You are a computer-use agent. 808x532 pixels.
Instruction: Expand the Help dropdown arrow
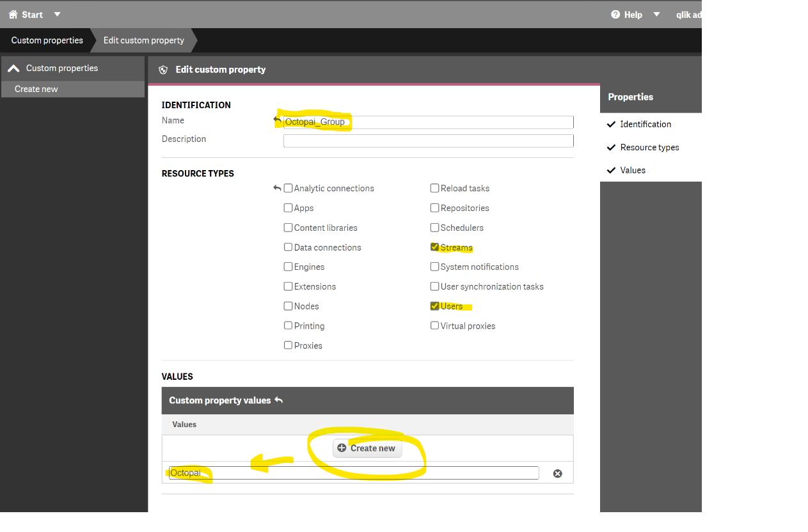click(x=656, y=15)
